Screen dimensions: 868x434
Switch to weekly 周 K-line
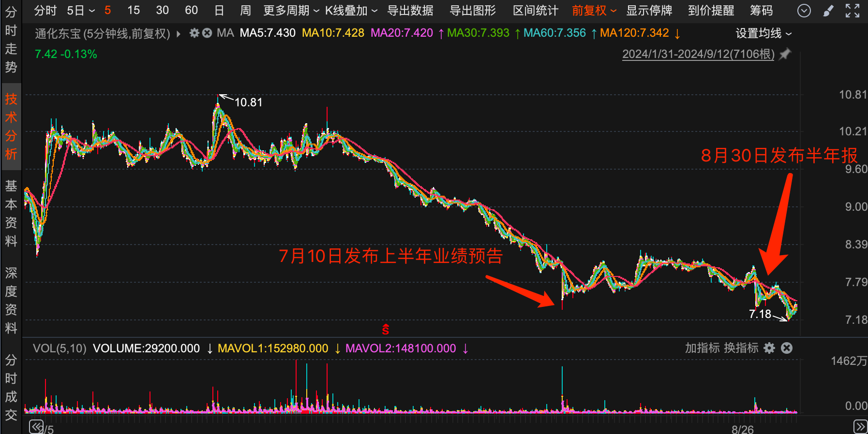245,10
